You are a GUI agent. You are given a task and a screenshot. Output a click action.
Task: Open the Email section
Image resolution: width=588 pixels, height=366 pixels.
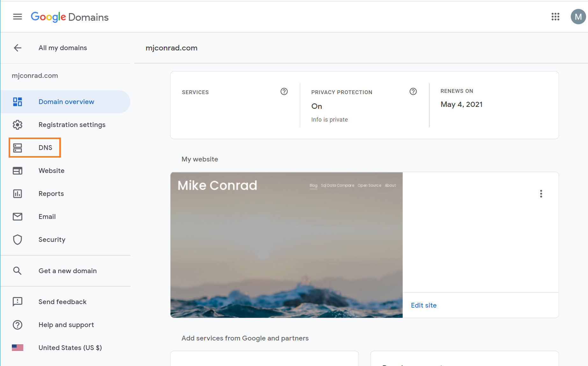[x=47, y=217]
